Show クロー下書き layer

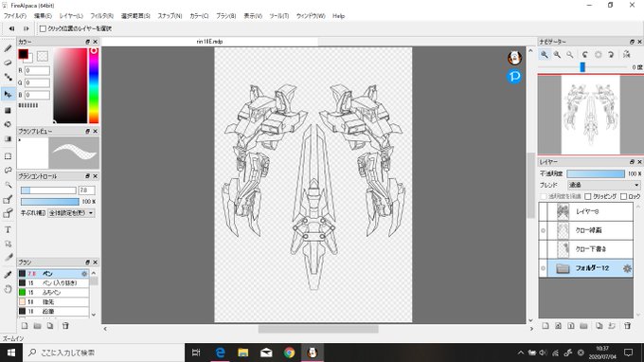[543, 249]
